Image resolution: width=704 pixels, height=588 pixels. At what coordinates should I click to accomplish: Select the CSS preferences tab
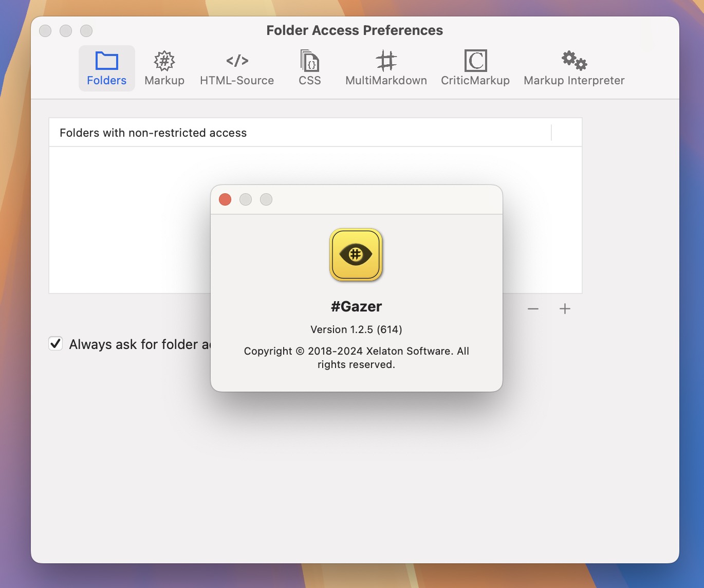pos(310,68)
